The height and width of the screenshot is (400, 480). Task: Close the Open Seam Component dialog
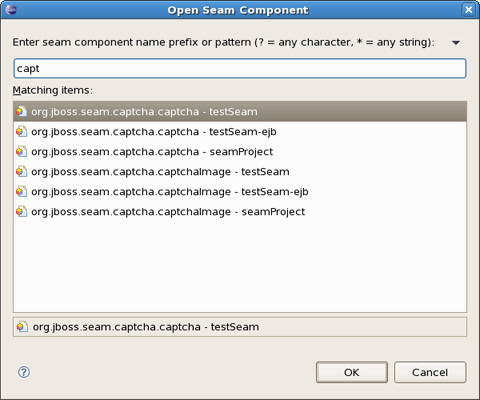(468, 10)
